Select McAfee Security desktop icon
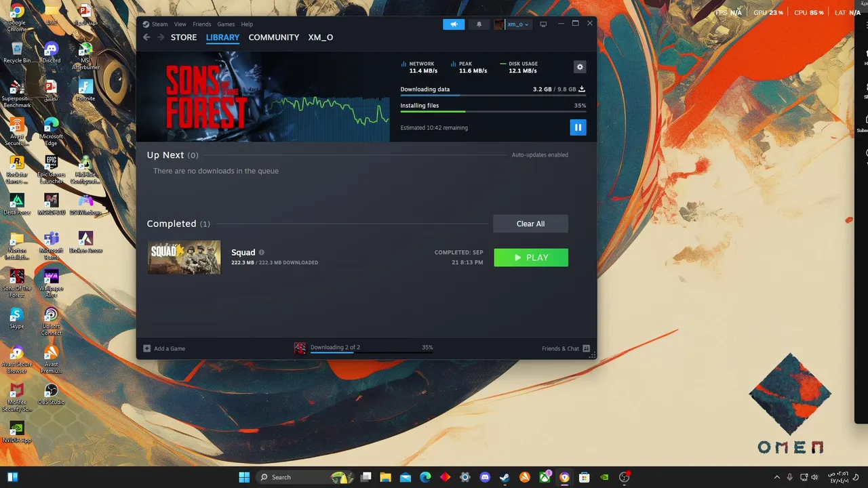868x488 pixels. coord(17,397)
